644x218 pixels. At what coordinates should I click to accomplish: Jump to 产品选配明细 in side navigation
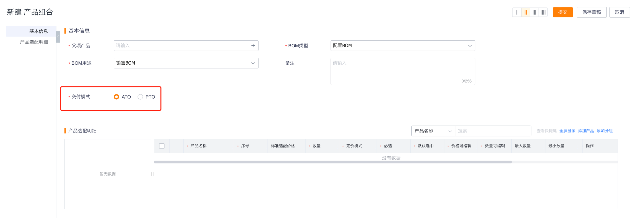[34, 42]
